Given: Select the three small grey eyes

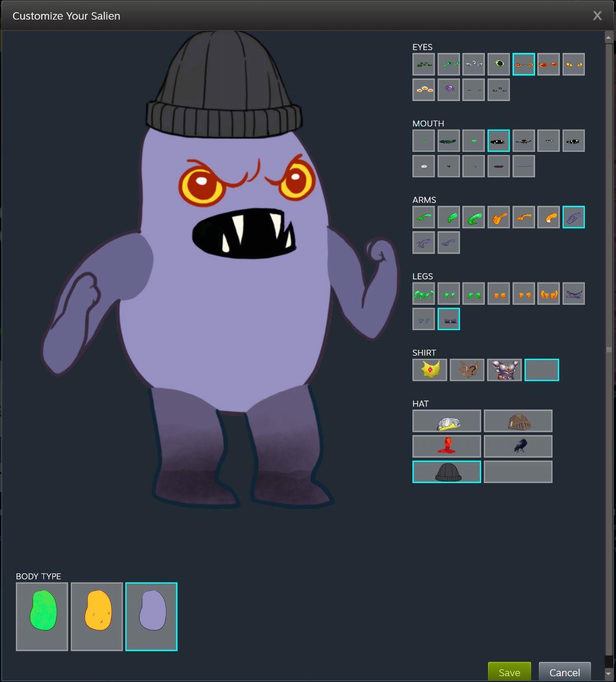Looking at the screenshot, I should click(499, 90).
